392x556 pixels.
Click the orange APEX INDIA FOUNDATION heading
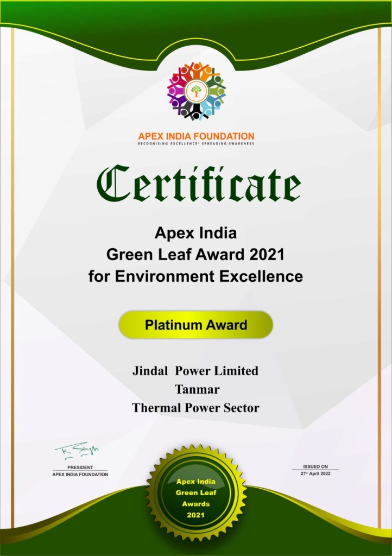[196, 136]
